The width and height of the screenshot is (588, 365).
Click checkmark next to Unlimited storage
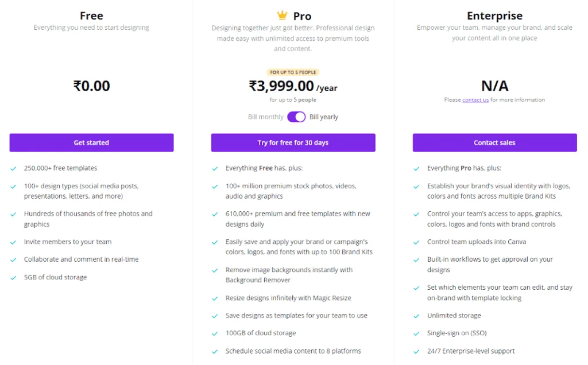click(416, 316)
